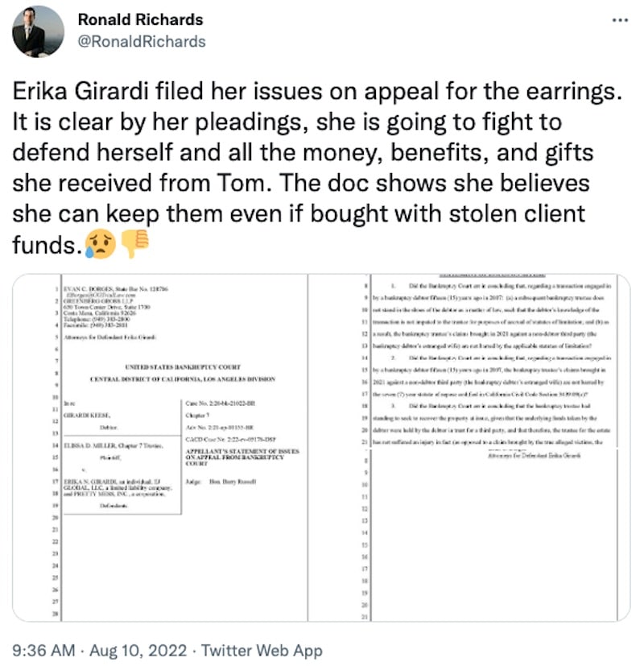Click the Twitter Web App source label
The width and height of the screenshot is (644, 666).
tap(262, 651)
